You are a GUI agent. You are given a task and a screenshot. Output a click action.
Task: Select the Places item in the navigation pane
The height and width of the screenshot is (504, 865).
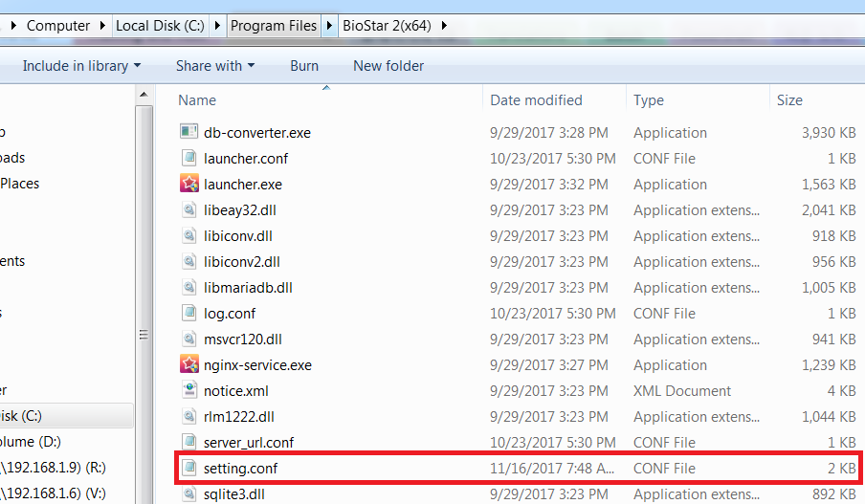pyautogui.click(x=20, y=183)
